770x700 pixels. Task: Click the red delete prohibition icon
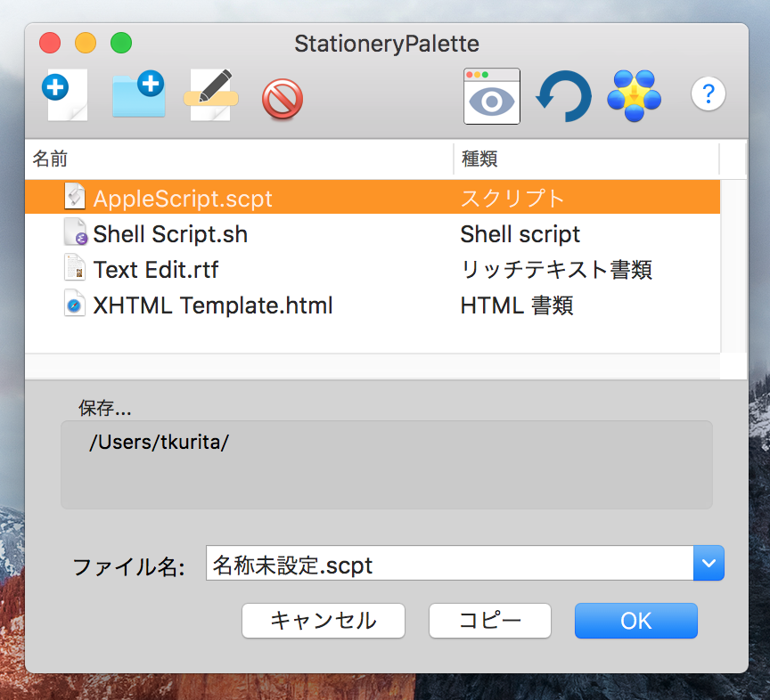[x=283, y=98]
